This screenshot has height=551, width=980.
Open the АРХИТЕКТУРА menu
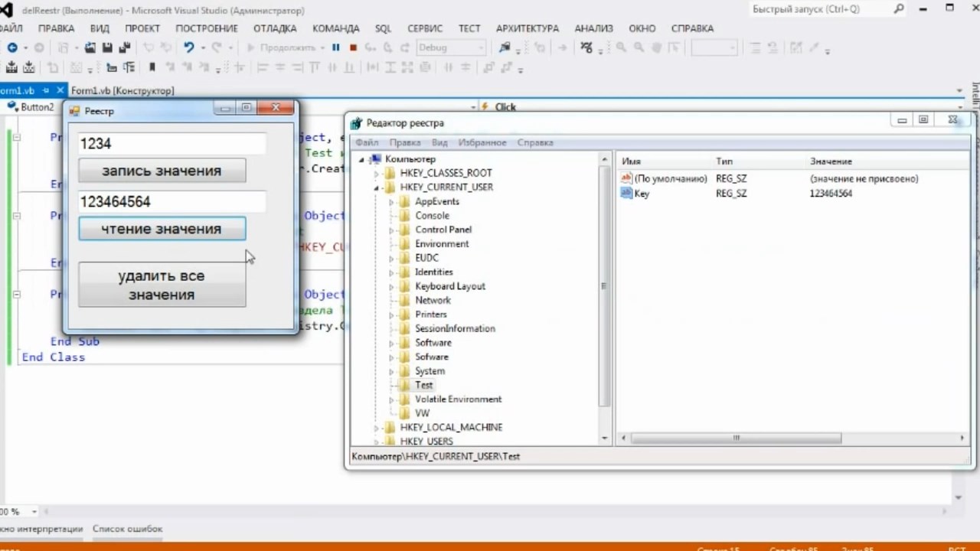pyautogui.click(x=528, y=28)
